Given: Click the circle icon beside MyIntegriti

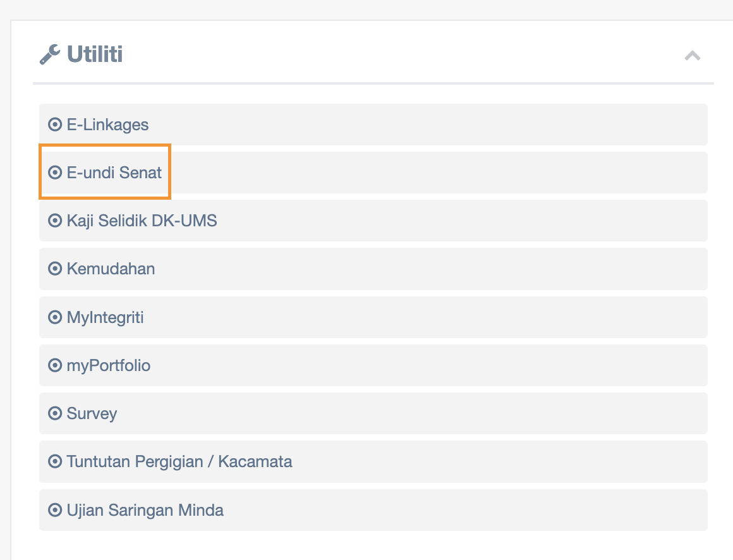Looking at the screenshot, I should [x=56, y=317].
